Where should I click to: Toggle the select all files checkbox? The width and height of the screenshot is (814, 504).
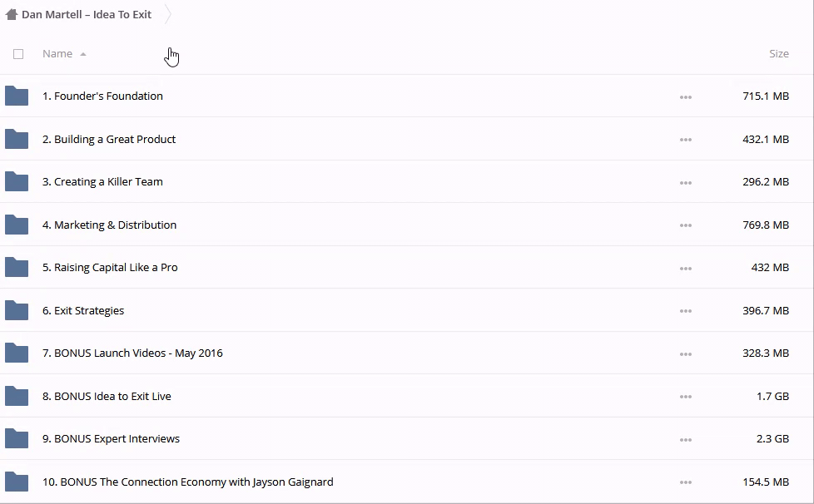pos(18,54)
